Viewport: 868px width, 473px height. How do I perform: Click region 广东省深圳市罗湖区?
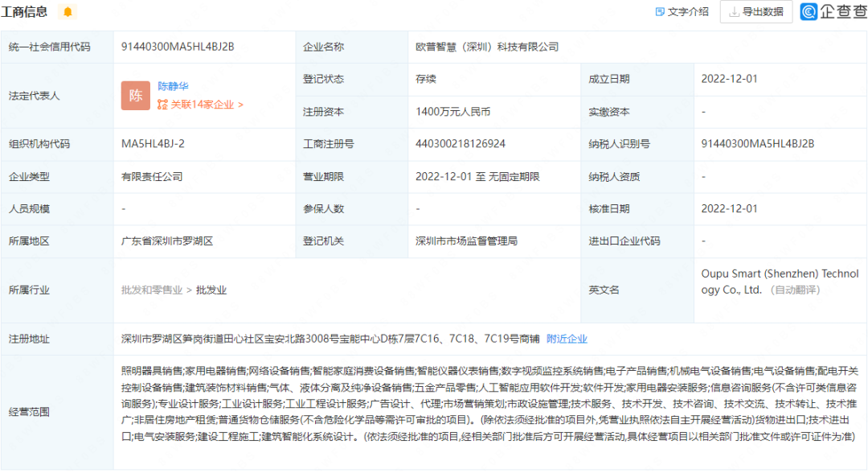pos(167,241)
